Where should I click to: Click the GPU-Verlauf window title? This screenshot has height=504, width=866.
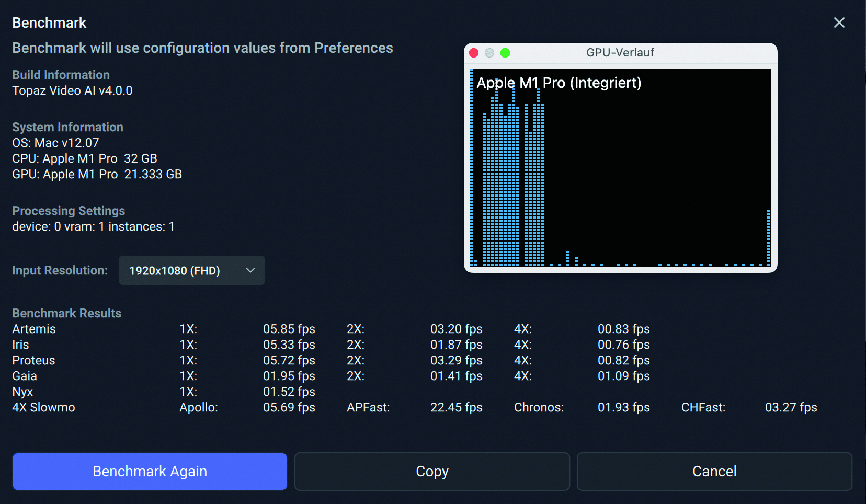click(x=620, y=53)
